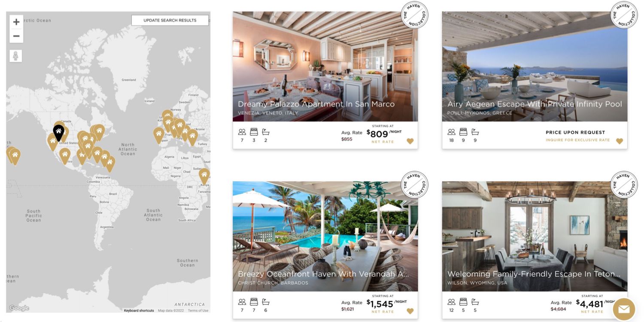Open Street View pegman on map
The image size is (644, 322).
[16, 56]
